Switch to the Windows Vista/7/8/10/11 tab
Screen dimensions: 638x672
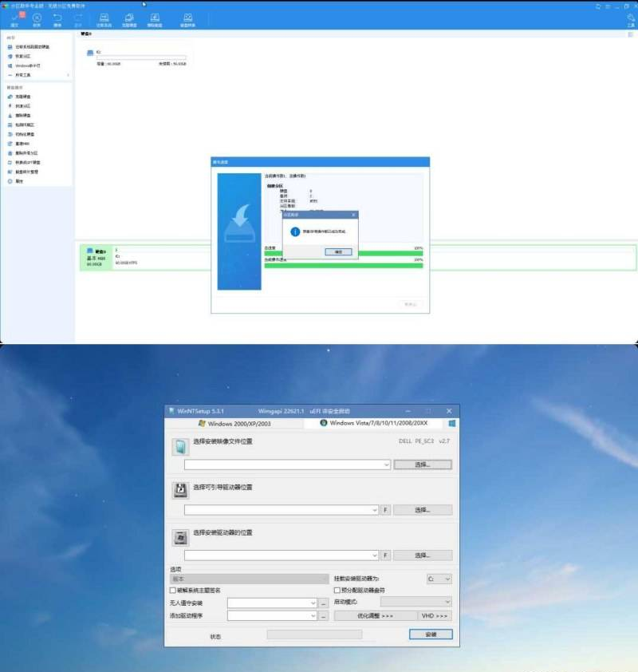tap(373, 423)
